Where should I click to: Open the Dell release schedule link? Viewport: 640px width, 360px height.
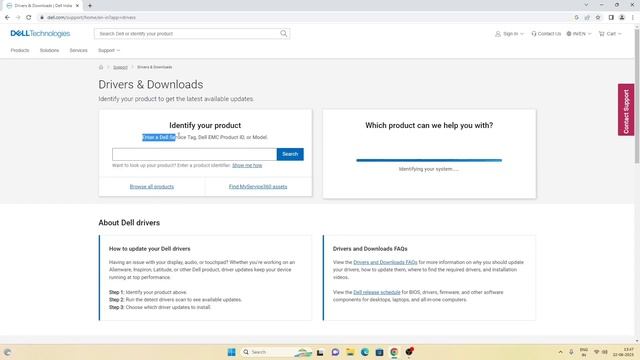377,292
